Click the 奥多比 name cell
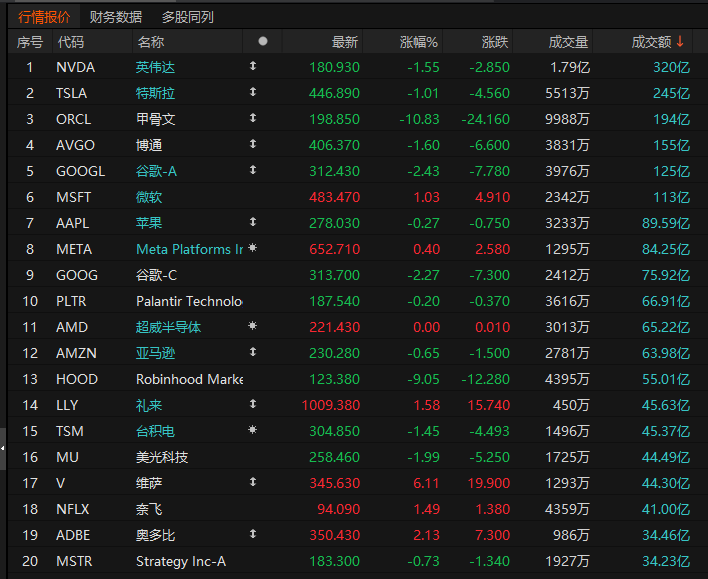708x579 pixels. tap(155, 535)
